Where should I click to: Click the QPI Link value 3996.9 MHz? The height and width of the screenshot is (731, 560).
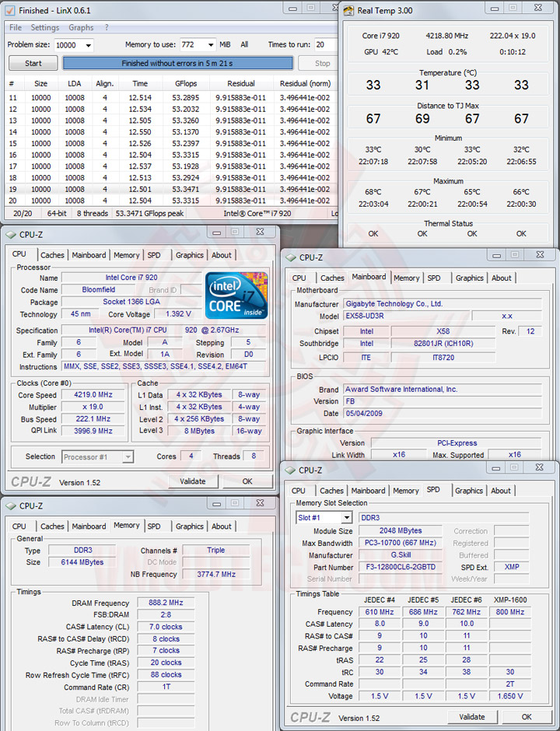coord(93,431)
